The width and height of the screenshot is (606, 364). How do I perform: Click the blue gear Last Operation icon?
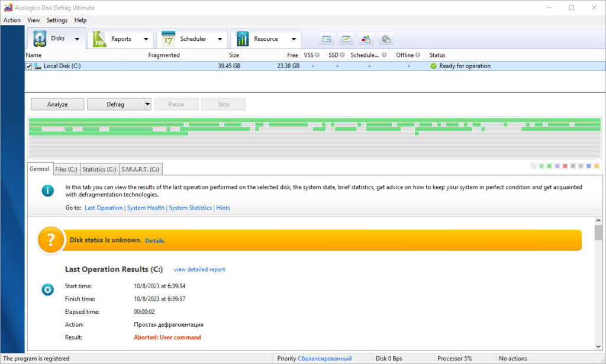47,289
